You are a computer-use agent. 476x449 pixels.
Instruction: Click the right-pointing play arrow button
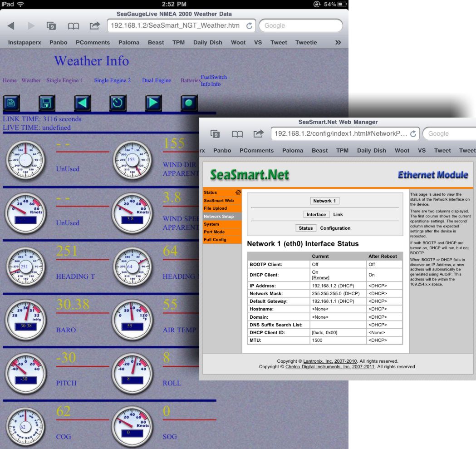tap(153, 103)
